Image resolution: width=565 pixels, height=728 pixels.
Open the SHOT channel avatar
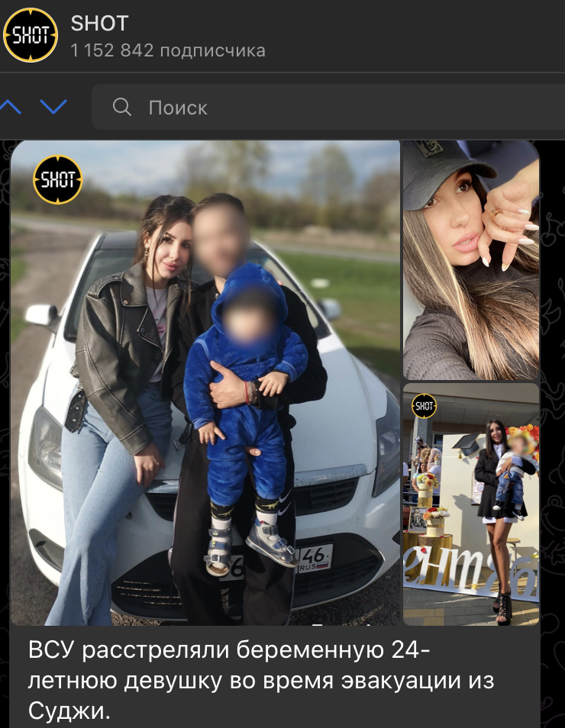(x=31, y=35)
